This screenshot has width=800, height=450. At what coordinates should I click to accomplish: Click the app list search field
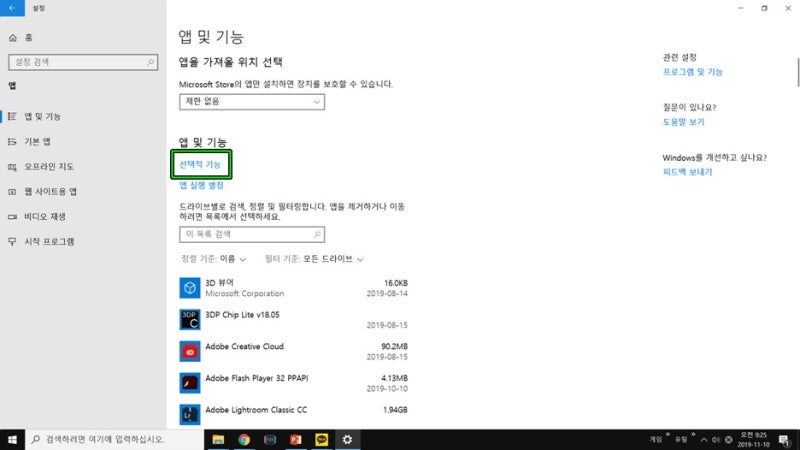click(252, 234)
